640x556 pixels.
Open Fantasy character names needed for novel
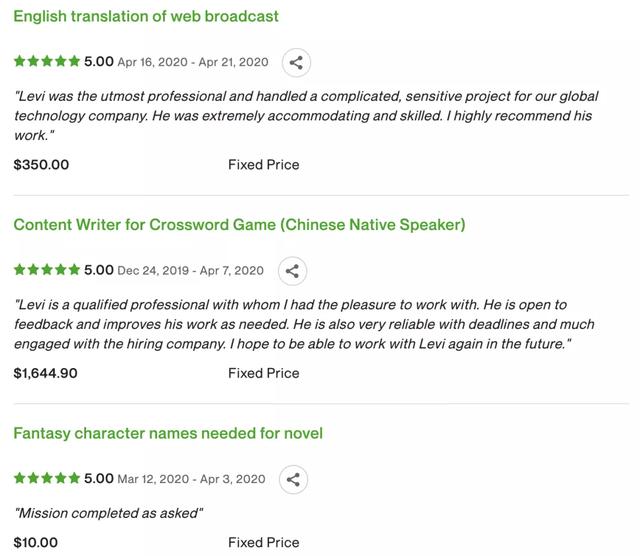coord(168,433)
